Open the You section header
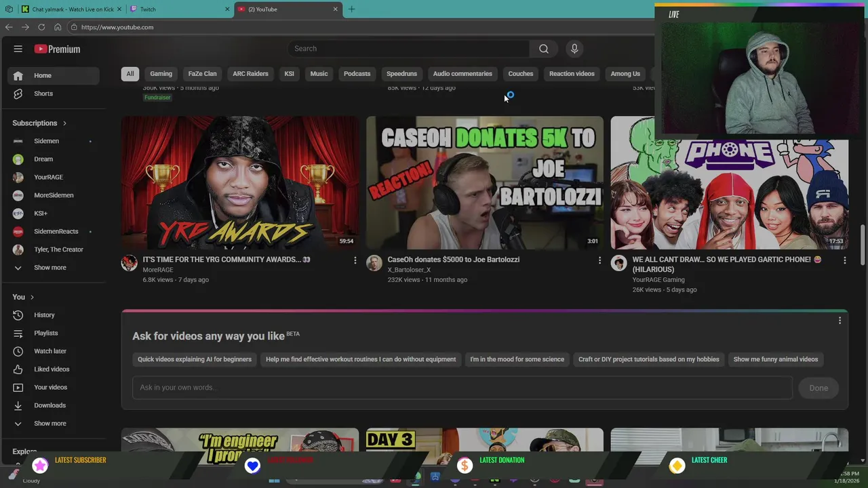Viewport: 868px width, 488px height. (x=23, y=297)
